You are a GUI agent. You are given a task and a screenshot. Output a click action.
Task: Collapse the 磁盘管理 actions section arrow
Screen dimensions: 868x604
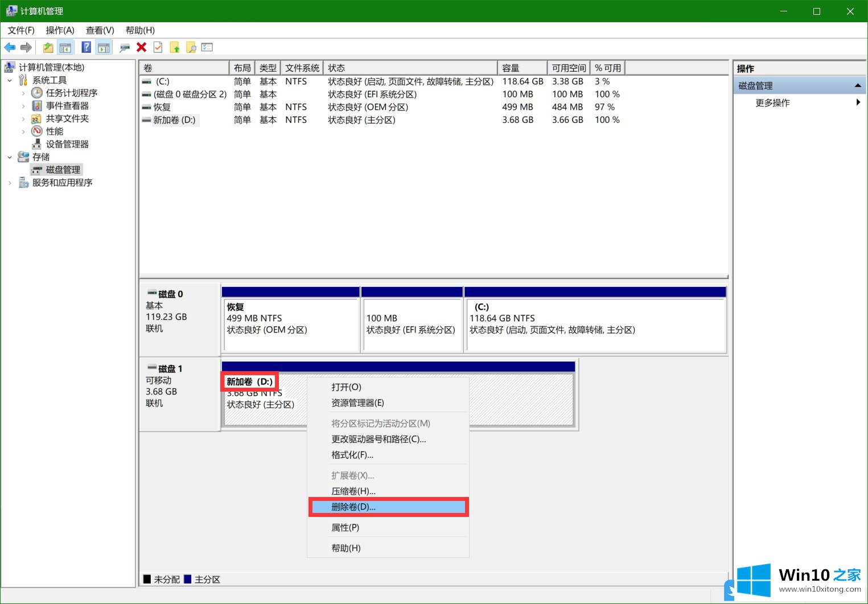[x=858, y=86]
